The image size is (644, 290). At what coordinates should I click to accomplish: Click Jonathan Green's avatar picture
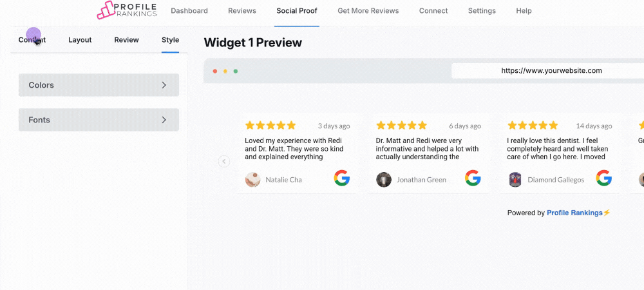[384, 180]
